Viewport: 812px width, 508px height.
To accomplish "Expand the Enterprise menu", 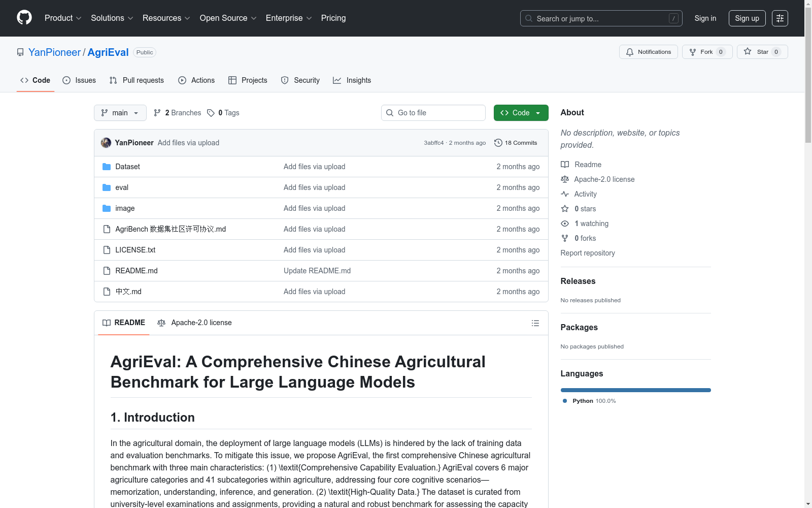I will (289, 18).
